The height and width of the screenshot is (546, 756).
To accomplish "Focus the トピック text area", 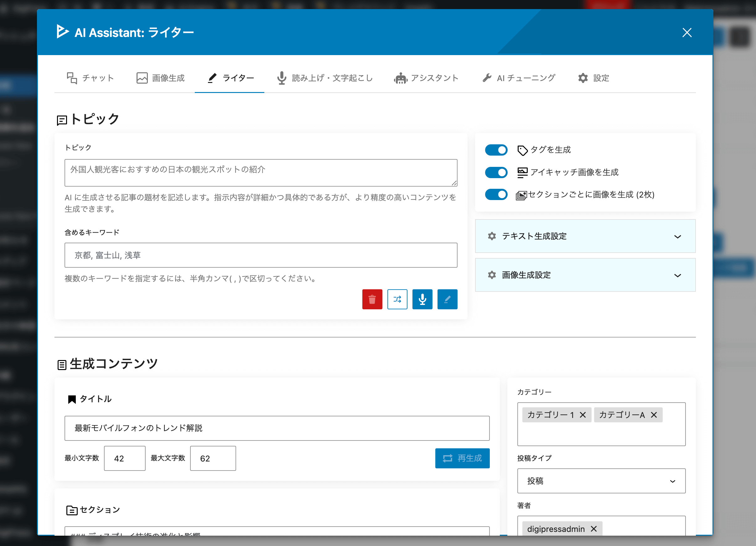I will coord(261,173).
